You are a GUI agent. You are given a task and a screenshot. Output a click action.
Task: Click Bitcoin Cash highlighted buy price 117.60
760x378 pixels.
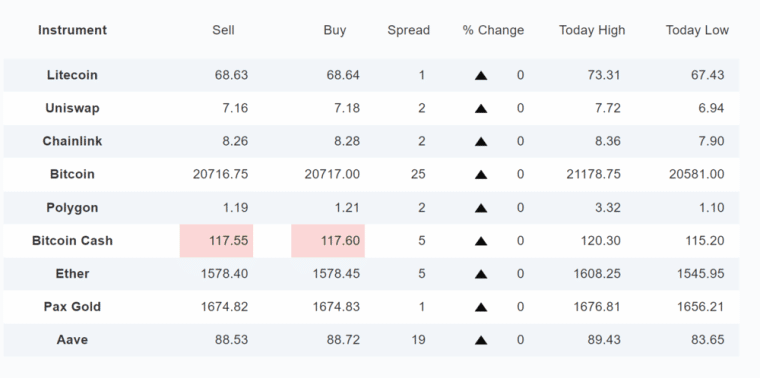[x=328, y=241]
